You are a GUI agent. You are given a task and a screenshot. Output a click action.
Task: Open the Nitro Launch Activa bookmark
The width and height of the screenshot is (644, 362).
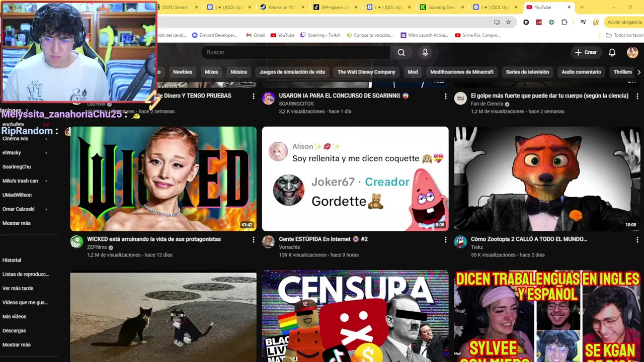tap(424, 35)
